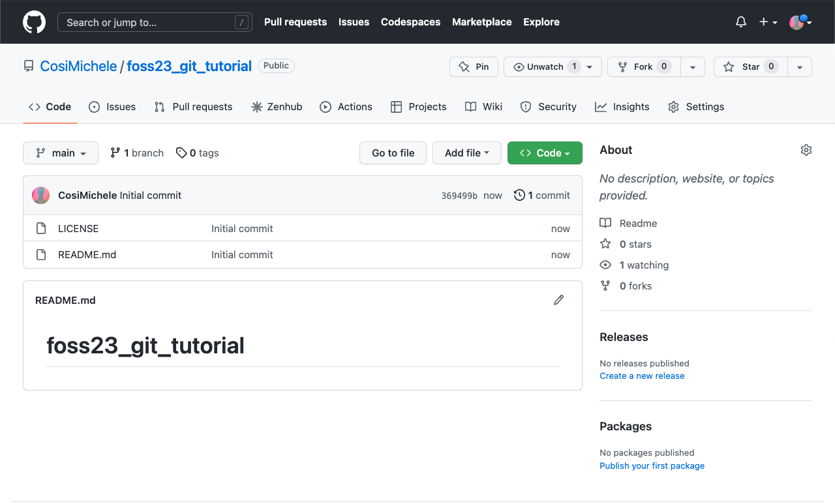Open Explore in top navigation
The height and width of the screenshot is (504, 835).
point(541,22)
